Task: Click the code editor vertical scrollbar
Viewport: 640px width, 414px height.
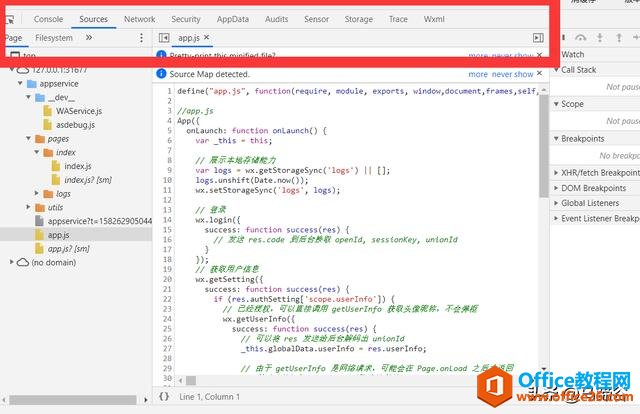Action: click(x=544, y=146)
